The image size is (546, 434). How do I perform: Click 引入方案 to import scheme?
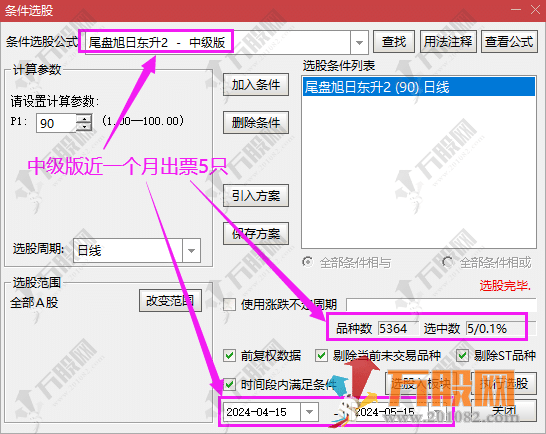tap(256, 196)
